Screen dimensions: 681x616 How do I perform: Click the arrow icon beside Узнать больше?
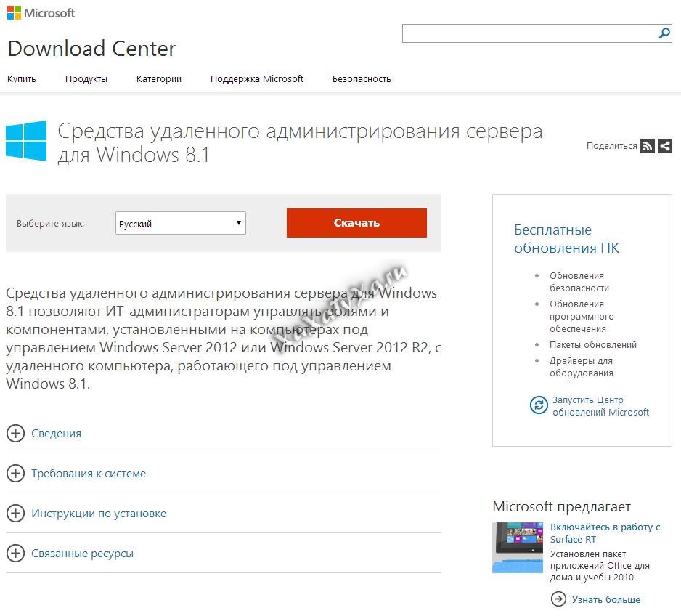[558, 599]
